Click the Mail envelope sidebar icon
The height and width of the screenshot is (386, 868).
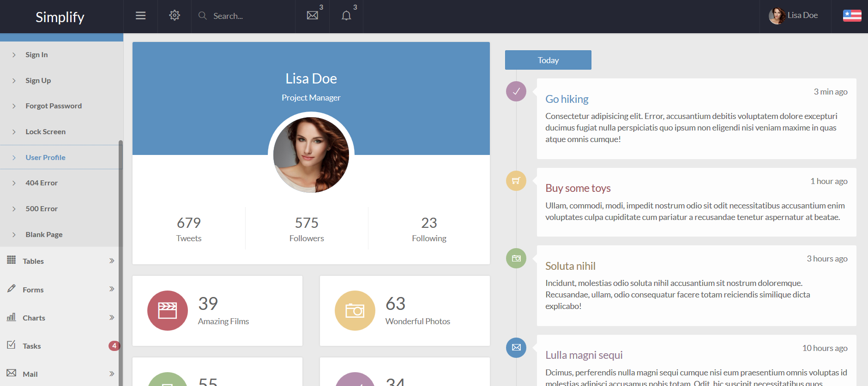pyautogui.click(x=12, y=373)
